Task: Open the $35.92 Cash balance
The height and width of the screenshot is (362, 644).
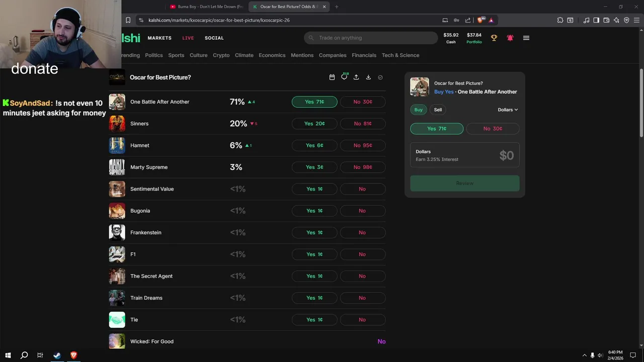Action: click(451, 38)
